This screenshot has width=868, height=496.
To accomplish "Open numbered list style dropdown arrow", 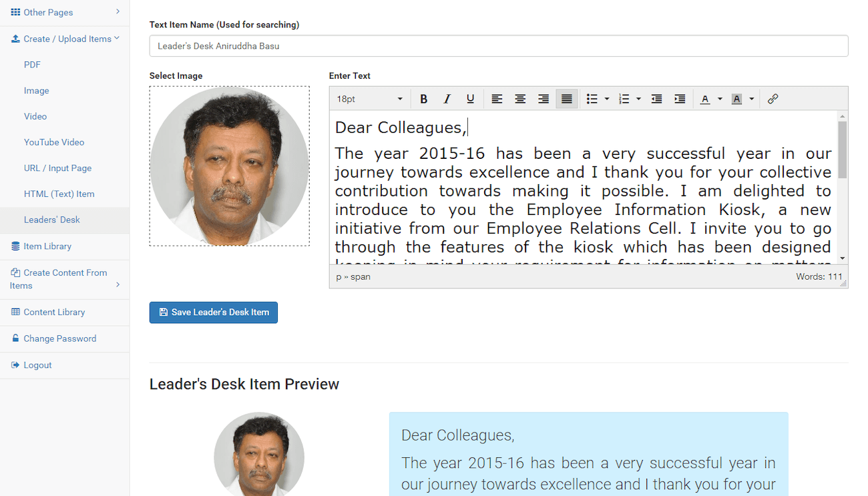I will click(638, 99).
